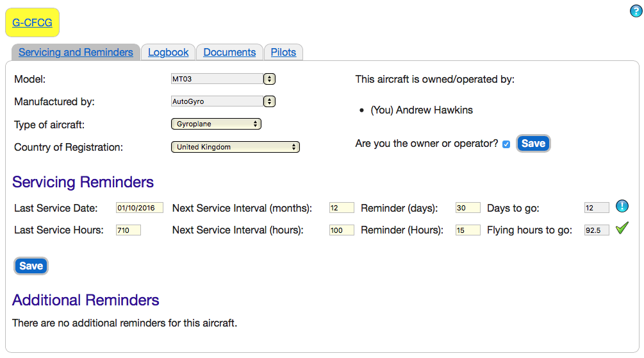Open the Documents tab

(x=229, y=52)
